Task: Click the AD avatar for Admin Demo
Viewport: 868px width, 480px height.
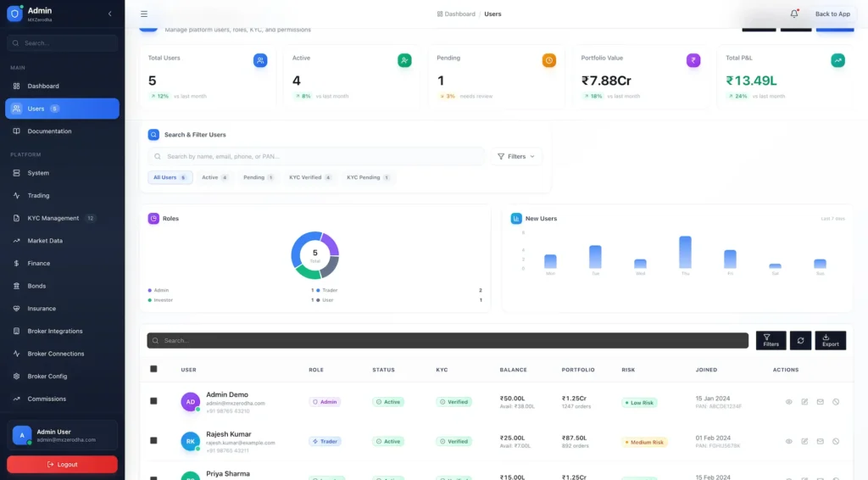Action: coord(191,402)
